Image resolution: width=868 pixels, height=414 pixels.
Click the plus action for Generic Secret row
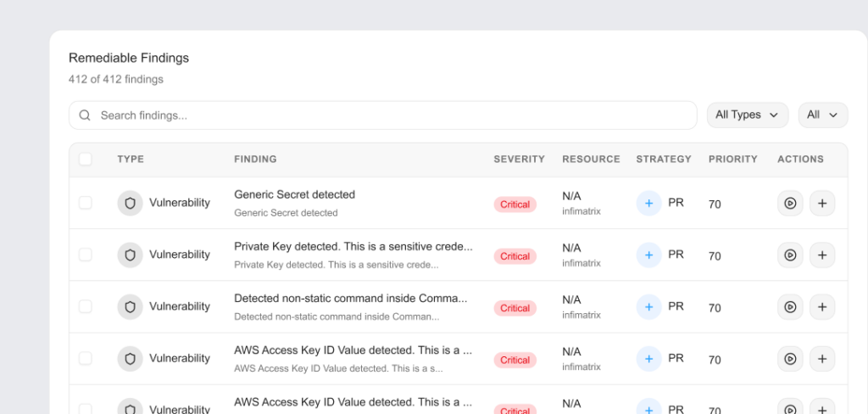pos(821,204)
